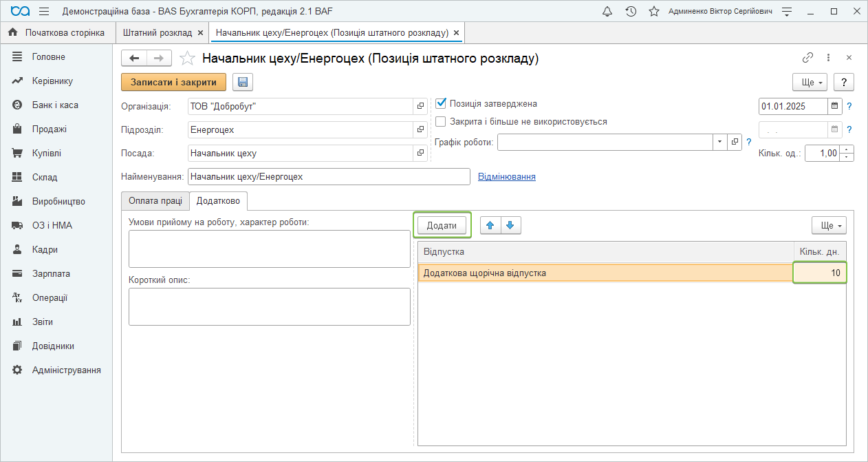Expand 'Графік роботи' dropdown list
This screenshot has height=462, width=868.
[x=719, y=142]
